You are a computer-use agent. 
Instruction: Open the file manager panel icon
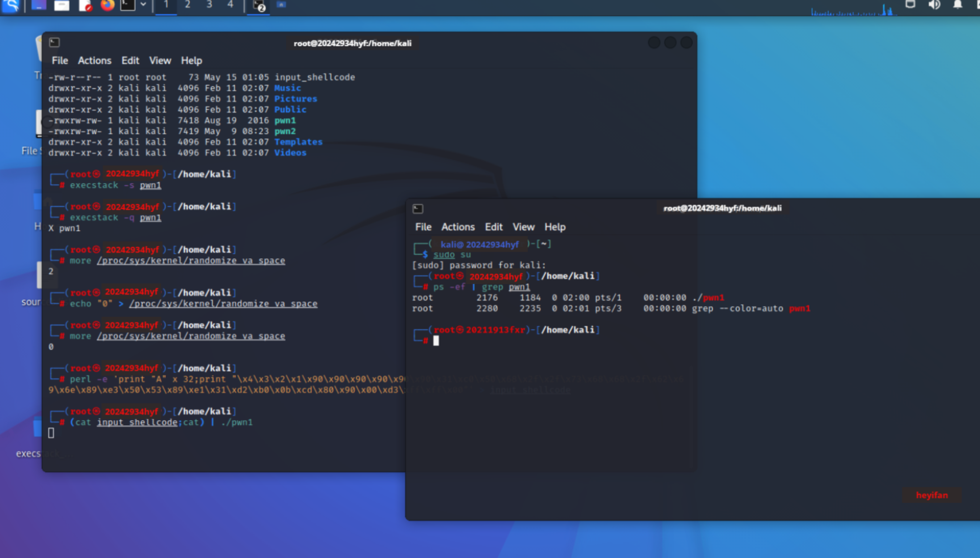[x=62, y=5]
